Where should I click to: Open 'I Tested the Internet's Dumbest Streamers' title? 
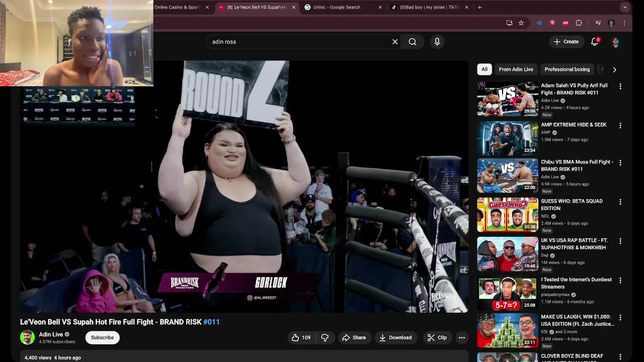[x=576, y=283]
